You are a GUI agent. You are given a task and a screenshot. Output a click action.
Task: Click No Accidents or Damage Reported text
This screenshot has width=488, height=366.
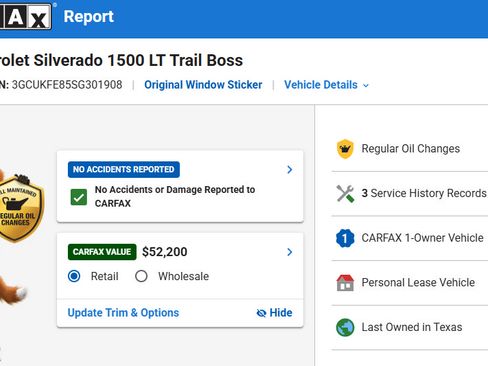(175, 196)
